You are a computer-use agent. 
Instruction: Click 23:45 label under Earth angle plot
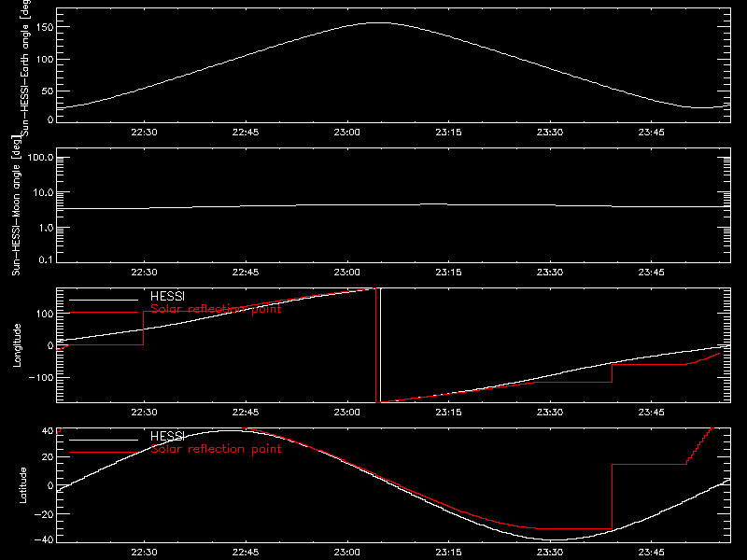coord(651,133)
